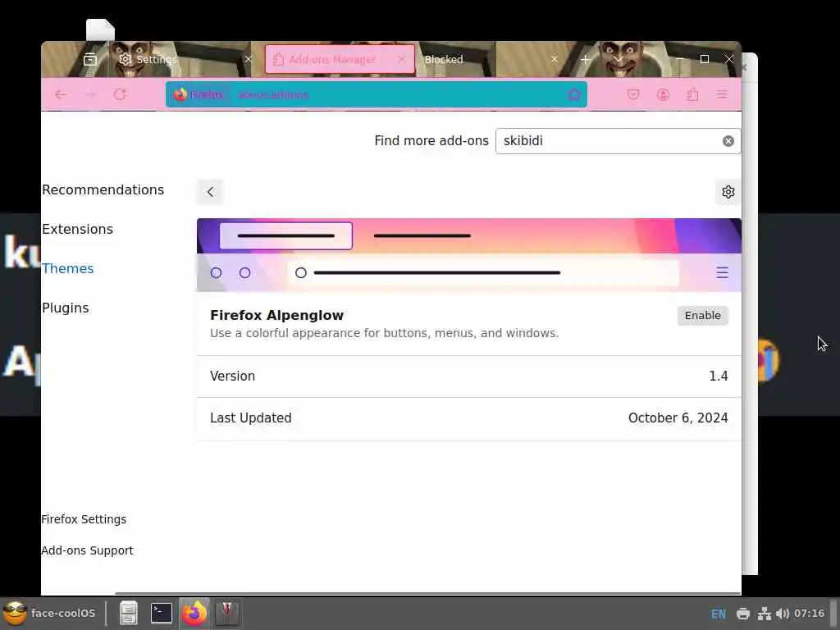Open Firefox Settings link

click(x=84, y=519)
